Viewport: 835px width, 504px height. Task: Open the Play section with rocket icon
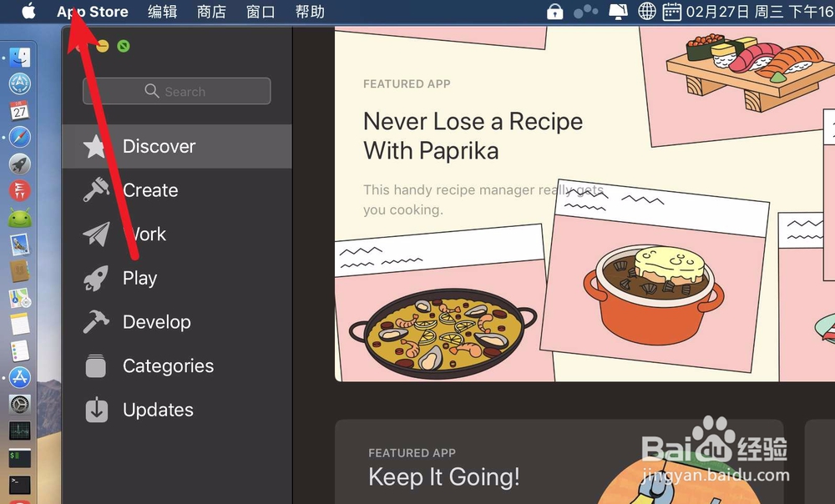tap(177, 278)
